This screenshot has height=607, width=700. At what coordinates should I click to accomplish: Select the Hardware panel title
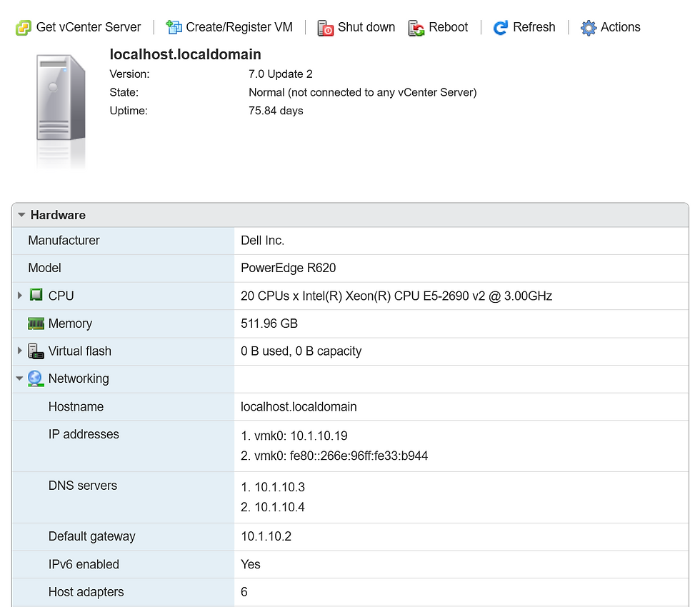pos(58,215)
